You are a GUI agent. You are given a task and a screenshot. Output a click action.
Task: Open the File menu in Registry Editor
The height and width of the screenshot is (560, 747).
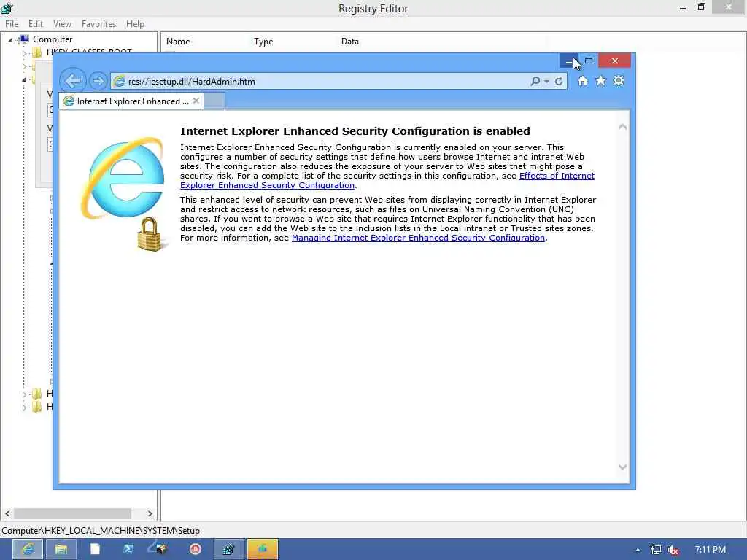pos(12,24)
